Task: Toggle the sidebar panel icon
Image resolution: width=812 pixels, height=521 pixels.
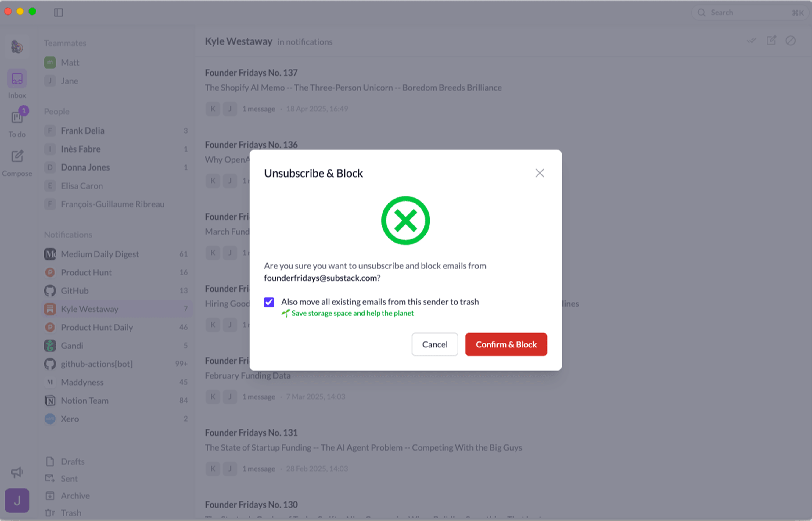Action: click(x=59, y=13)
